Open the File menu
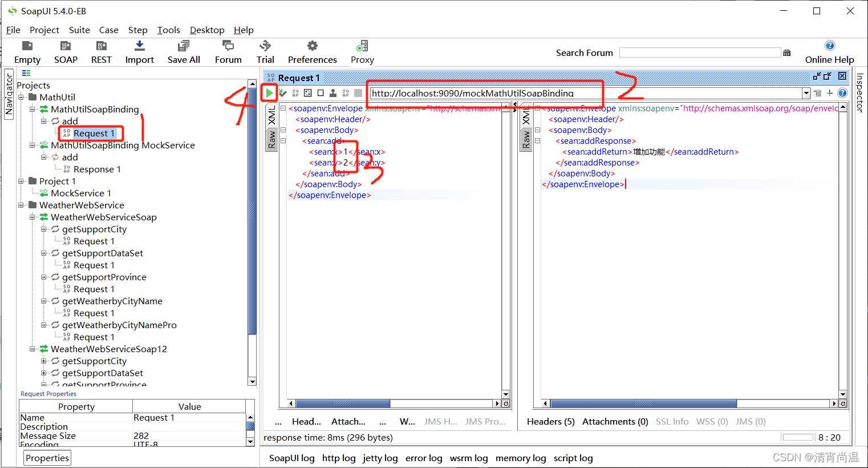868x468 pixels. (x=13, y=30)
